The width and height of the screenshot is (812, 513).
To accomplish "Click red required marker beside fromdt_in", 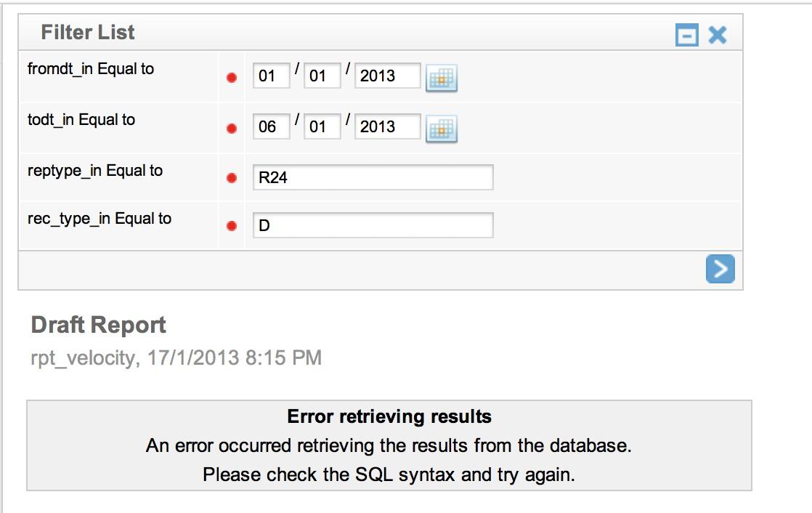I will click(232, 78).
